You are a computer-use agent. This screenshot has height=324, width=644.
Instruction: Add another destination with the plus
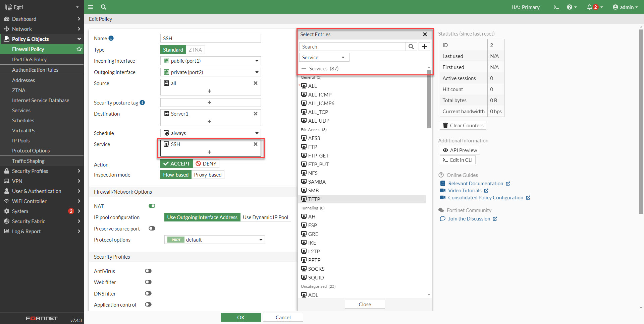[210, 122]
